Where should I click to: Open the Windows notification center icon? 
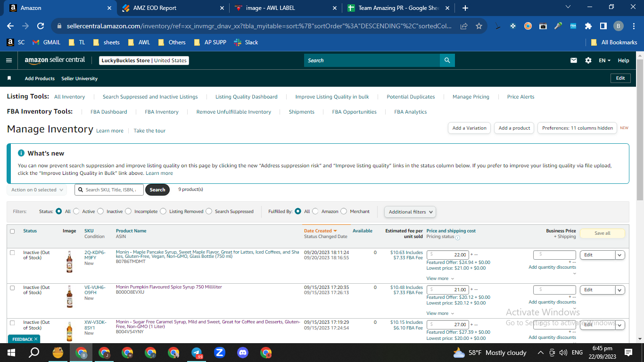coord(628,353)
